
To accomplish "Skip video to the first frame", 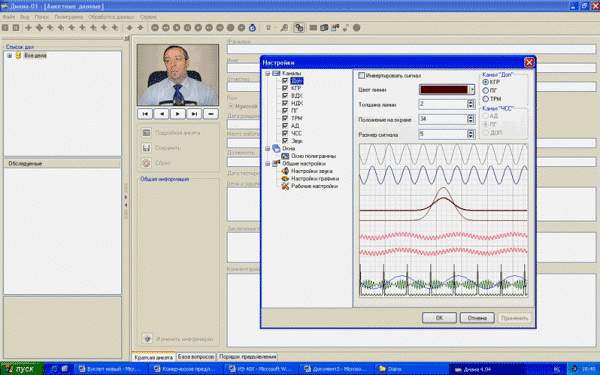I will [x=145, y=114].
